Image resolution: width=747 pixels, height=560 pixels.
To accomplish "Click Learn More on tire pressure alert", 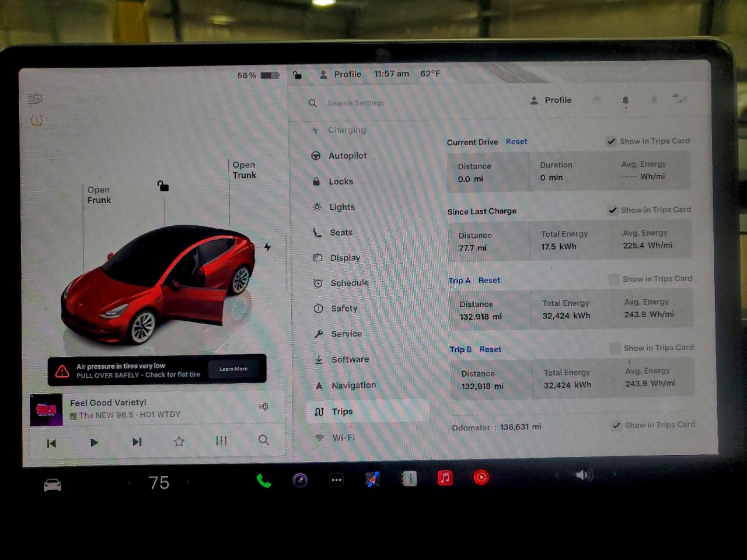I will [233, 369].
